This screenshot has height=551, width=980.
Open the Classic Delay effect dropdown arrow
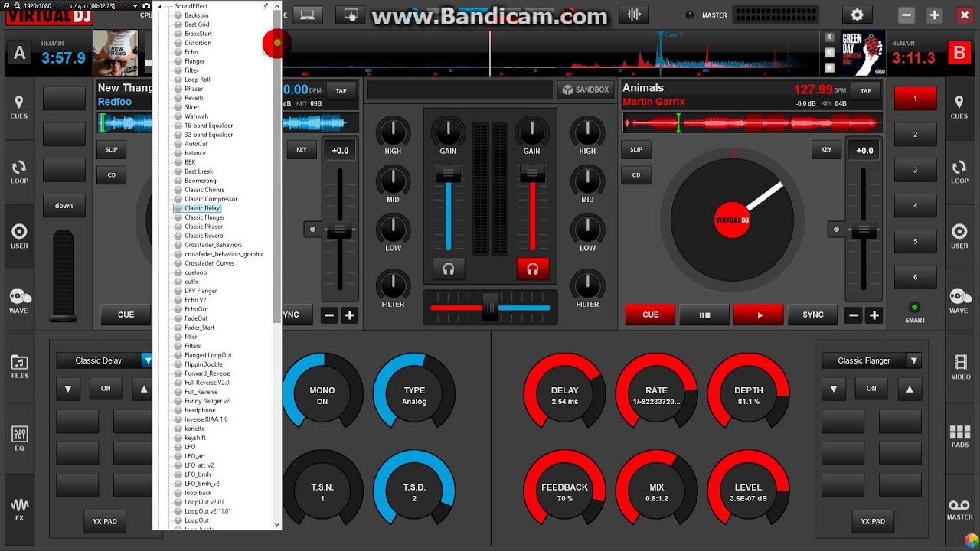(x=147, y=360)
